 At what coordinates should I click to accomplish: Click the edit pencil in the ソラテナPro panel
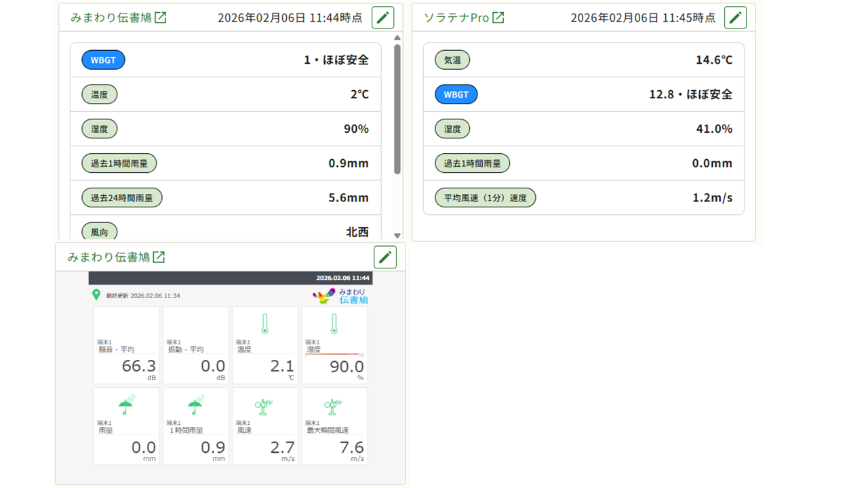[x=735, y=18]
